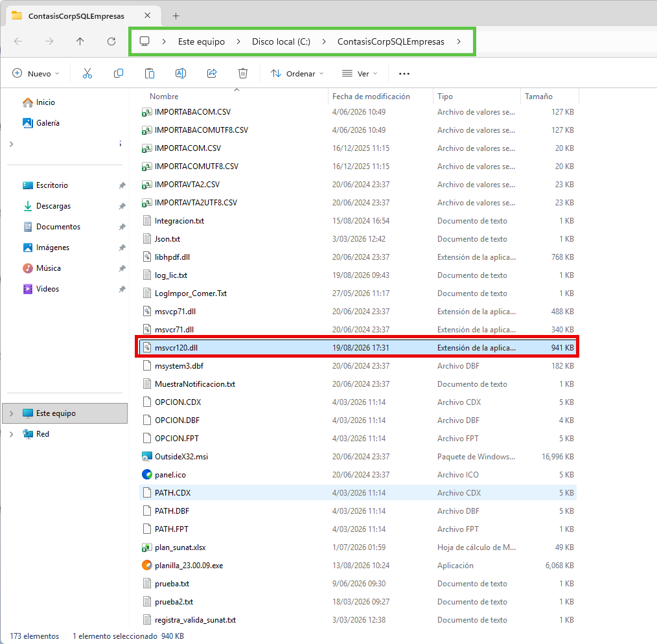This screenshot has width=657, height=644.
Task: Click the Rename icon in toolbar
Action: 181,74
